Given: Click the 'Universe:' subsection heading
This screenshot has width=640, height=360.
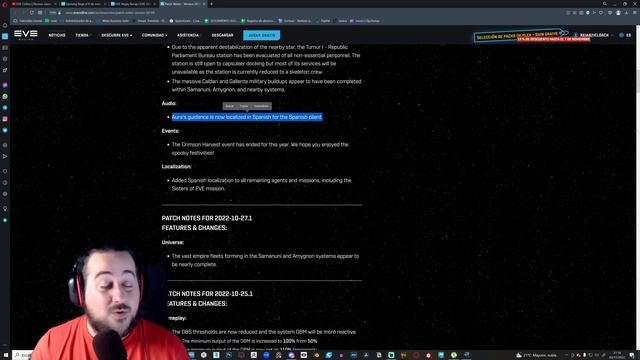Looking at the screenshot, I should 173,242.
